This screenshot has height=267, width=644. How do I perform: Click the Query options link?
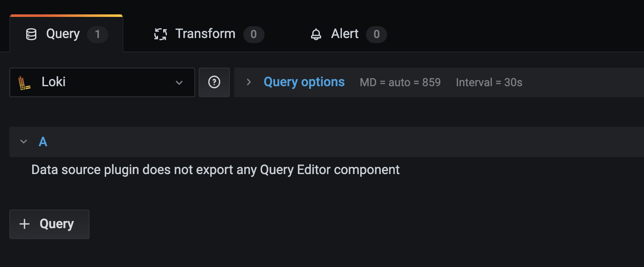click(304, 82)
